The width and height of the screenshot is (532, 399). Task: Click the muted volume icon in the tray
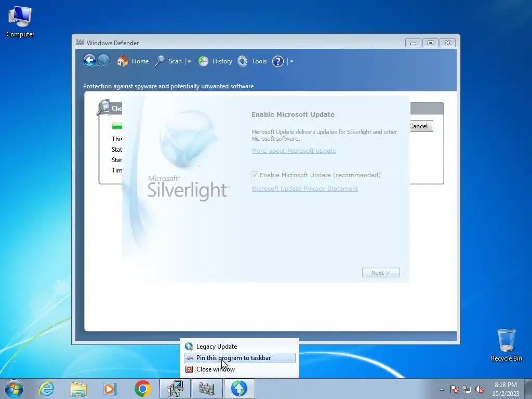(x=480, y=389)
